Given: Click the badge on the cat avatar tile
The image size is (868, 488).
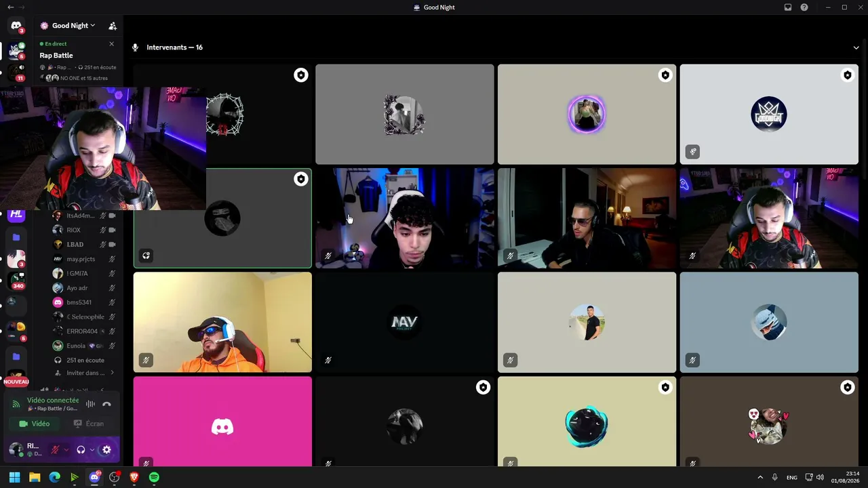Looking at the screenshot, I should [847, 388].
